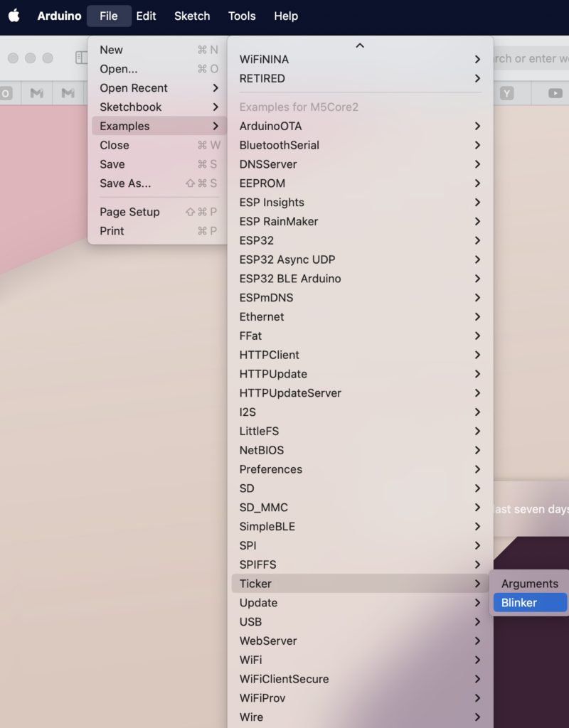This screenshot has height=728, width=569.
Task: Open the FFat examples
Action: pos(360,336)
